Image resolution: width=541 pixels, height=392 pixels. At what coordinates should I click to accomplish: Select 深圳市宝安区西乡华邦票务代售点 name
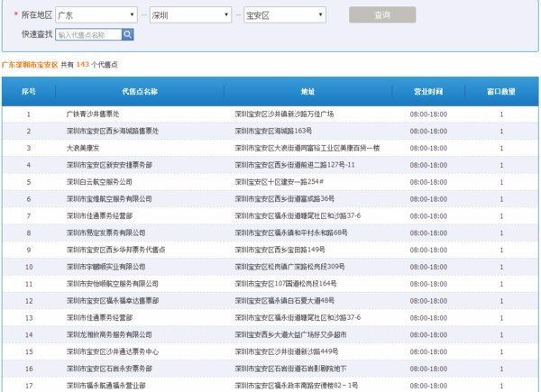coord(116,250)
